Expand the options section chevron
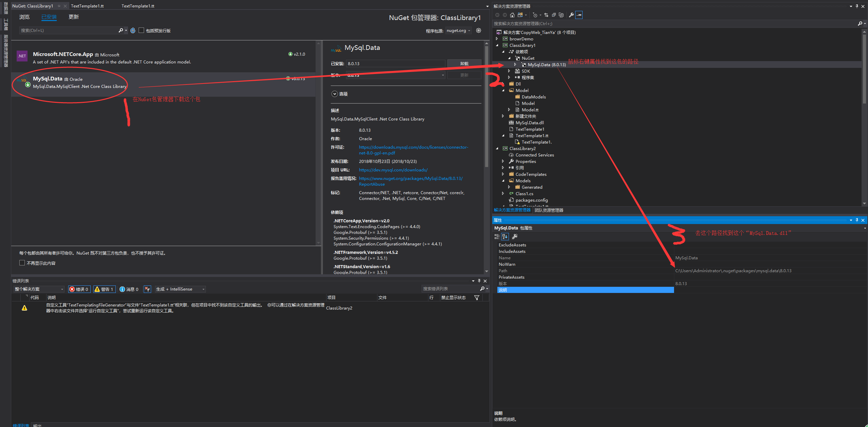This screenshot has height=427, width=868. (x=335, y=94)
